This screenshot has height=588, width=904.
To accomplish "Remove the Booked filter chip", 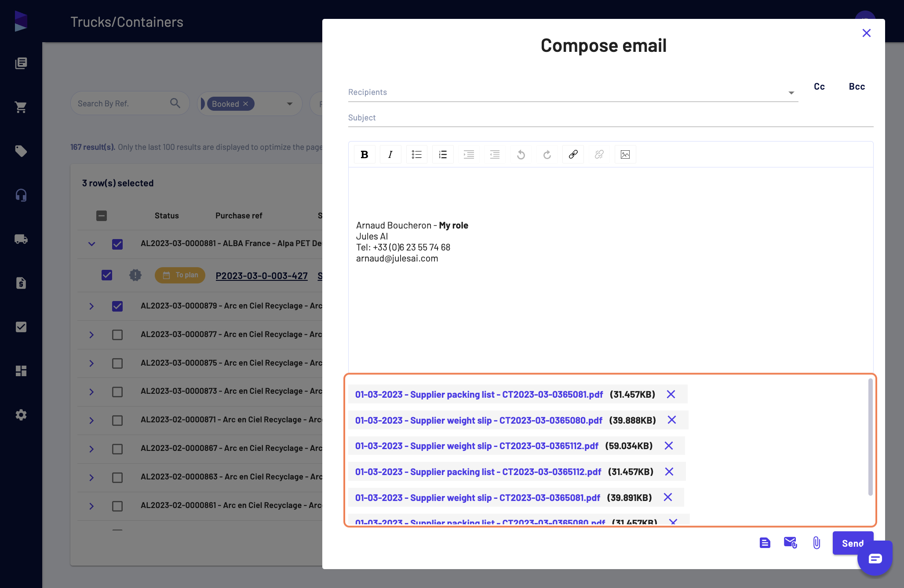I will point(246,104).
